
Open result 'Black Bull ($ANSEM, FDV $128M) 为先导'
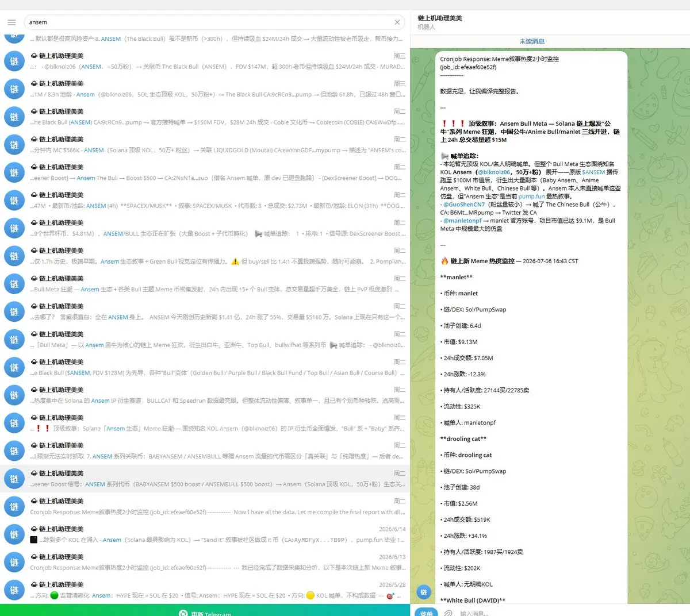click(205, 367)
